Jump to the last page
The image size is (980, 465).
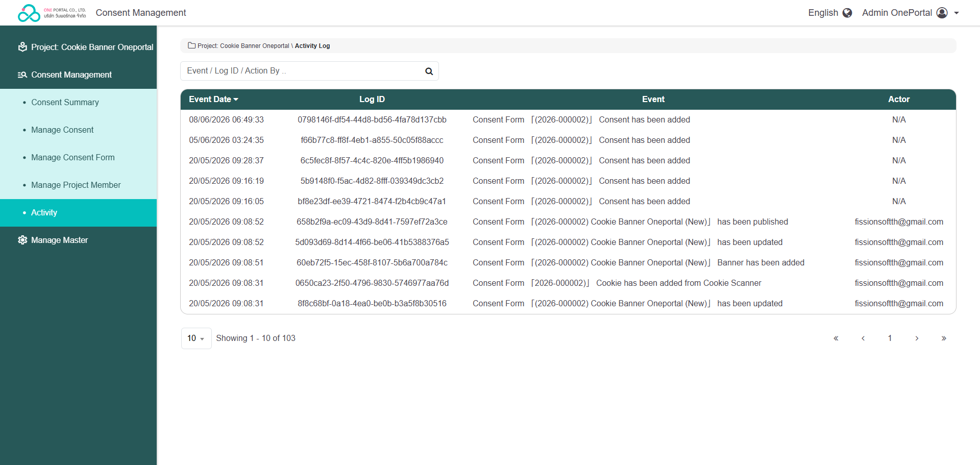tap(944, 338)
